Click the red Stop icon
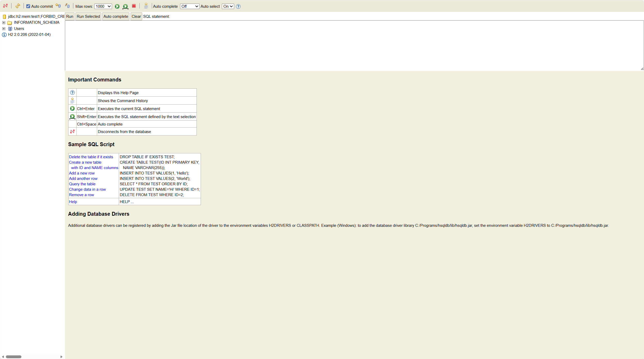The image size is (644, 359). click(134, 6)
